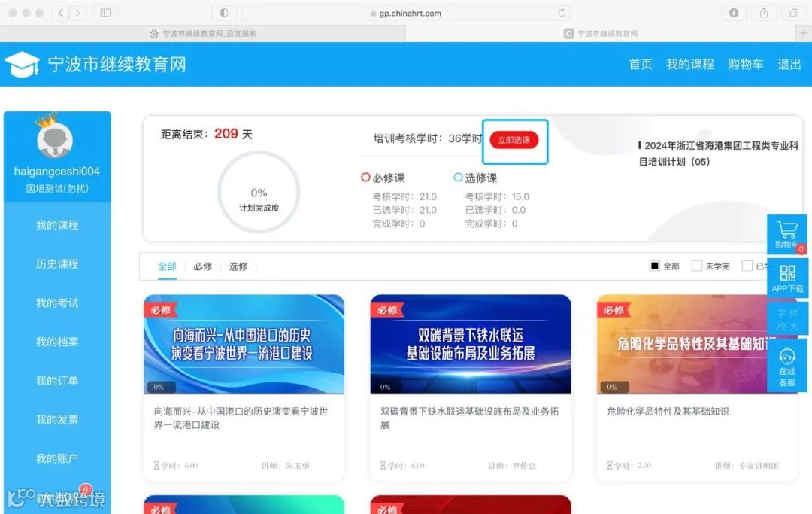Switch to the 百度搜索 browser tab
Viewport: 812px width, 514px height.
tap(203, 34)
